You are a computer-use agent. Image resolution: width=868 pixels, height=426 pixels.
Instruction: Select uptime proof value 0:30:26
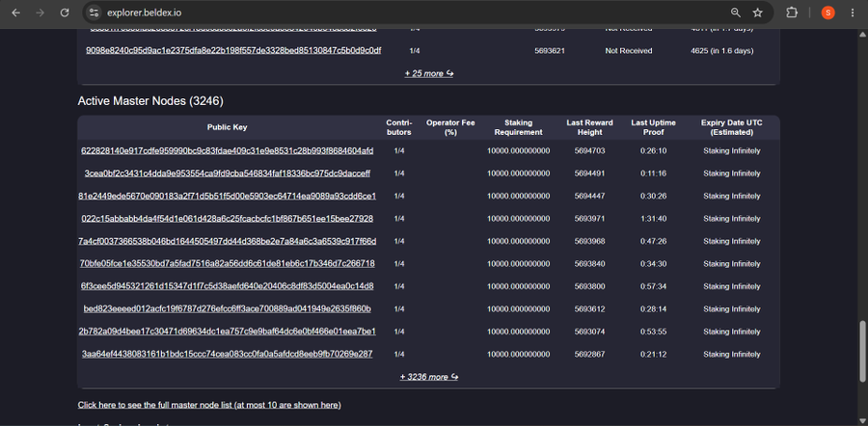[x=653, y=196]
